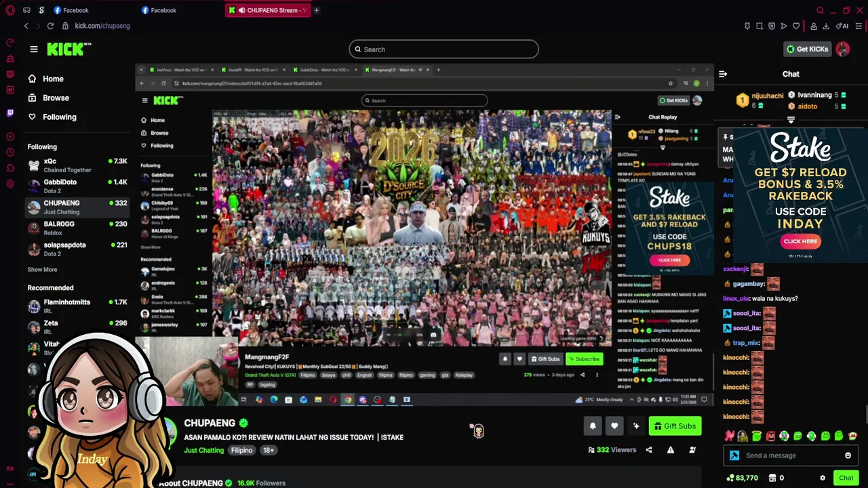Screen dimensions: 868x488
Task: Toggle follow heart for CHUPAENG
Action: (614, 426)
